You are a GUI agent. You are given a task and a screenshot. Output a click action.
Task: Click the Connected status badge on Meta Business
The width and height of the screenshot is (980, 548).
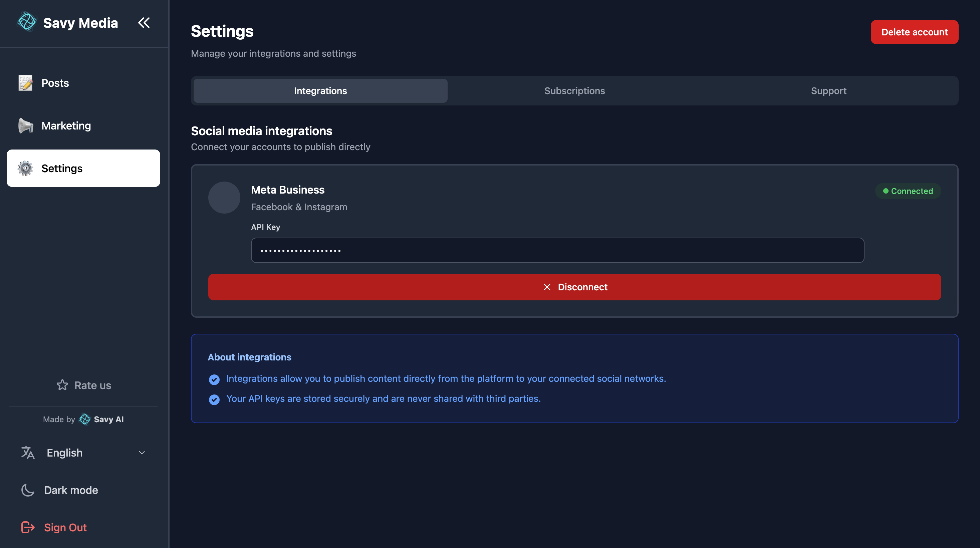pyautogui.click(x=908, y=191)
